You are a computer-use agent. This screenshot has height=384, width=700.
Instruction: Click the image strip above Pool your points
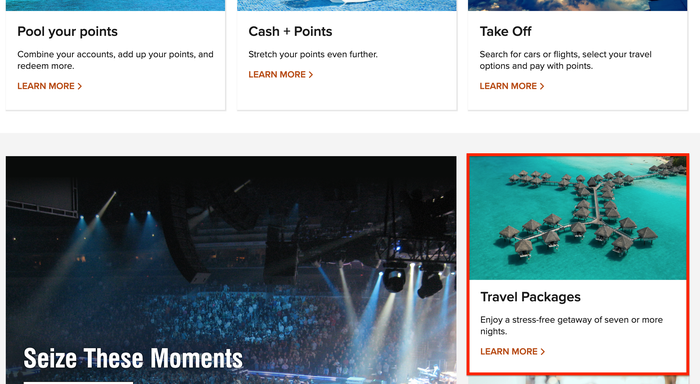pyautogui.click(x=116, y=5)
